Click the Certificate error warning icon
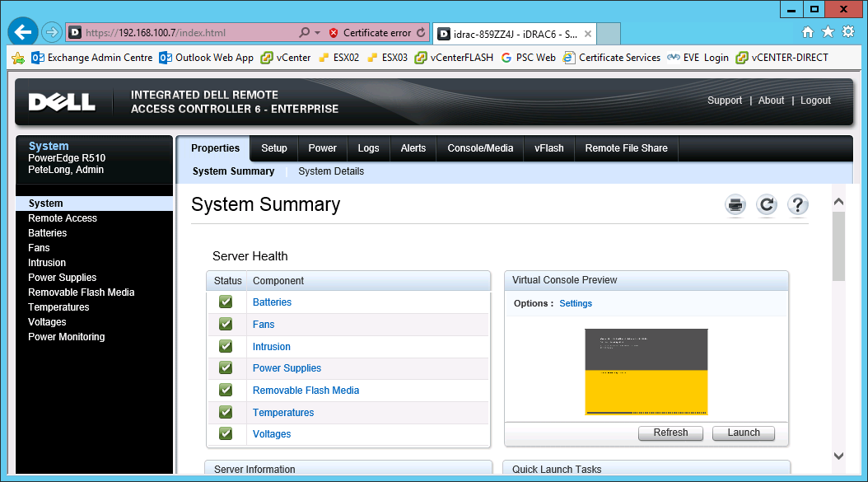The height and width of the screenshot is (482, 868). [334, 33]
